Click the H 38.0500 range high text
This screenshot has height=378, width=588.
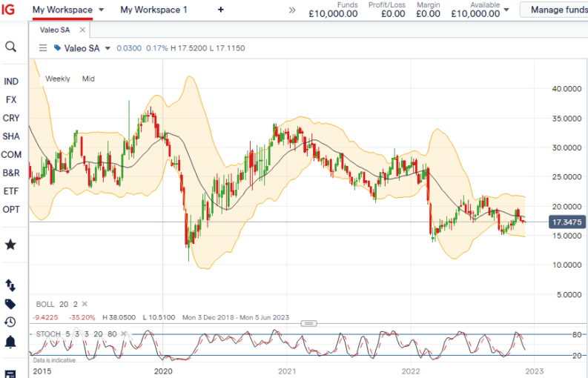[x=119, y=317]
